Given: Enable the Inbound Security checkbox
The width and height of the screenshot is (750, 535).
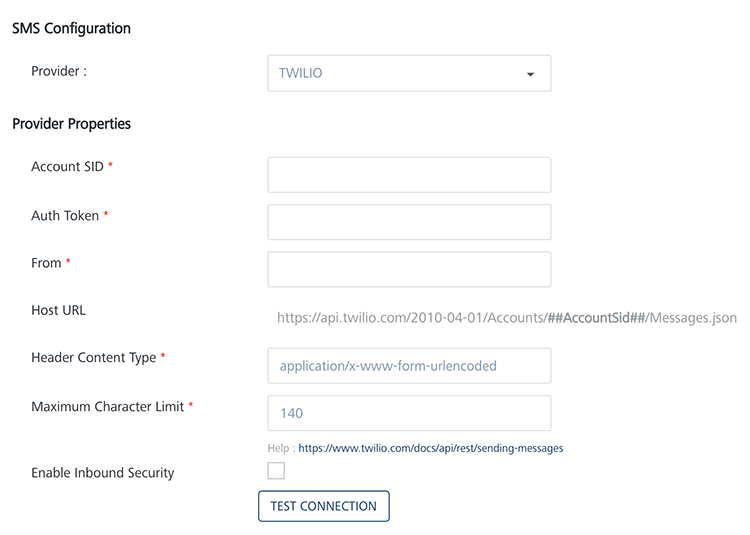Looking at the screenshot, I should [276, 471].
